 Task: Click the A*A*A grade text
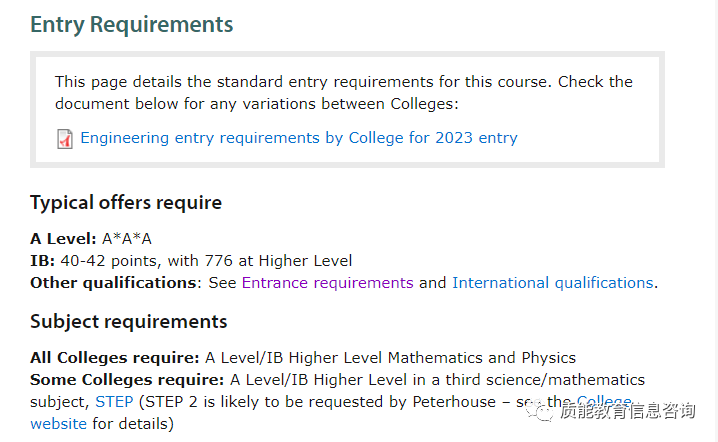click(127, 239)
